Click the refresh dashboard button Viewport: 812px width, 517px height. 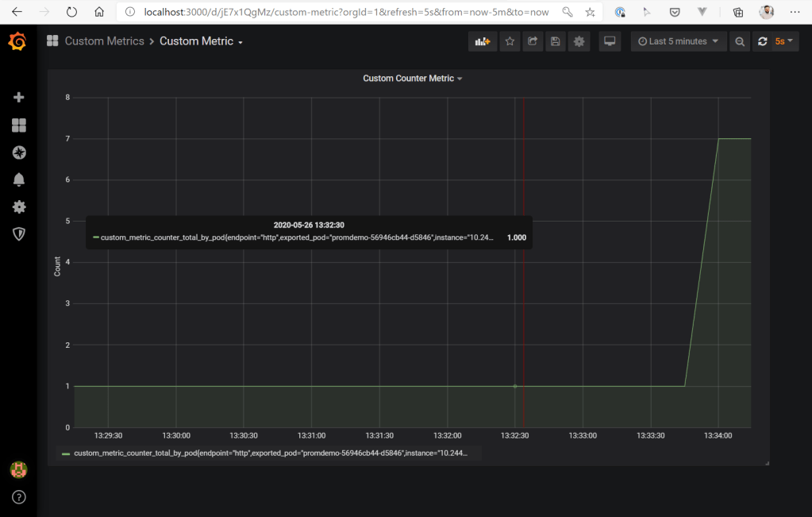763,41
